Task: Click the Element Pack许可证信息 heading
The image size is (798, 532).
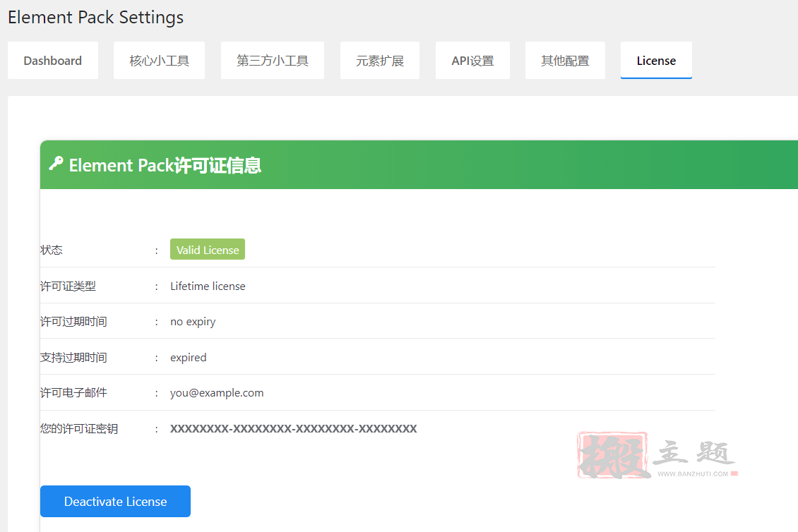Action: point(165,165)
